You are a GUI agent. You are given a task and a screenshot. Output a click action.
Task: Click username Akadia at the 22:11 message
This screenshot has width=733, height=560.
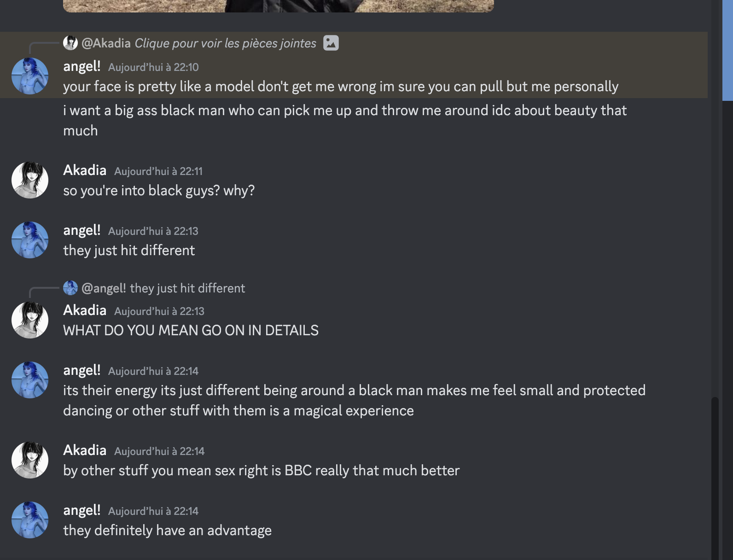tap(85, 170)
